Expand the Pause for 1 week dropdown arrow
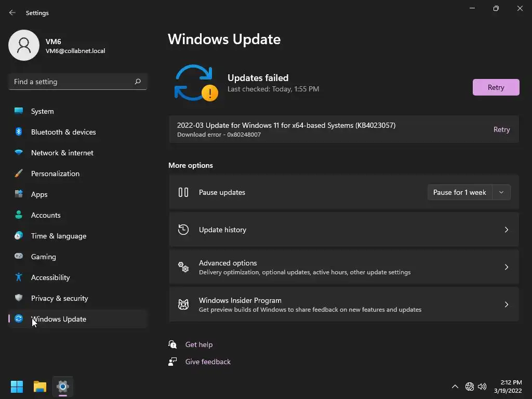 point(501,192)
